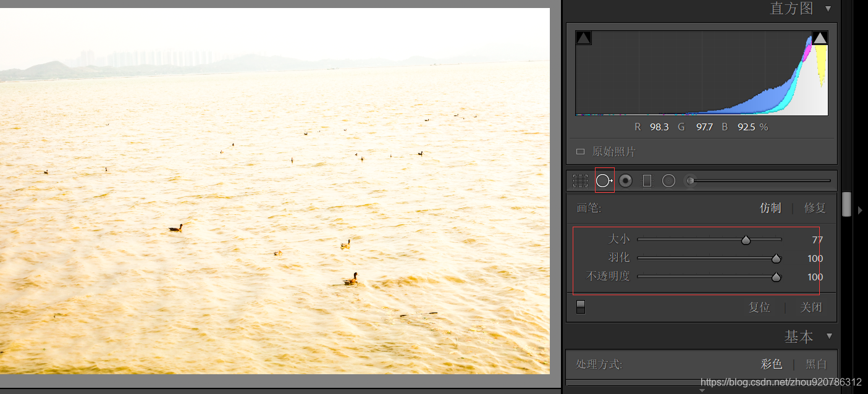Click the 直方图 panel title
Viewport: 868px width, 394px height.
click(791, 9)
